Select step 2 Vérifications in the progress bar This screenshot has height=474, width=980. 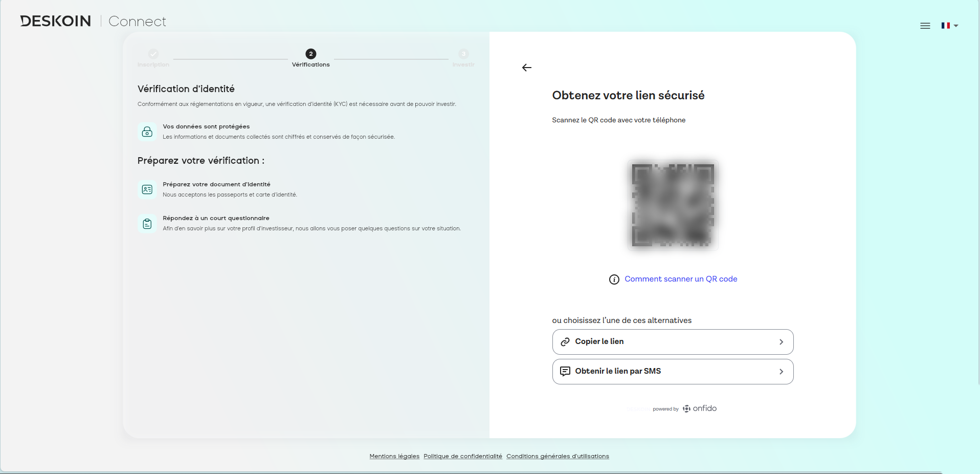(310, 53)
